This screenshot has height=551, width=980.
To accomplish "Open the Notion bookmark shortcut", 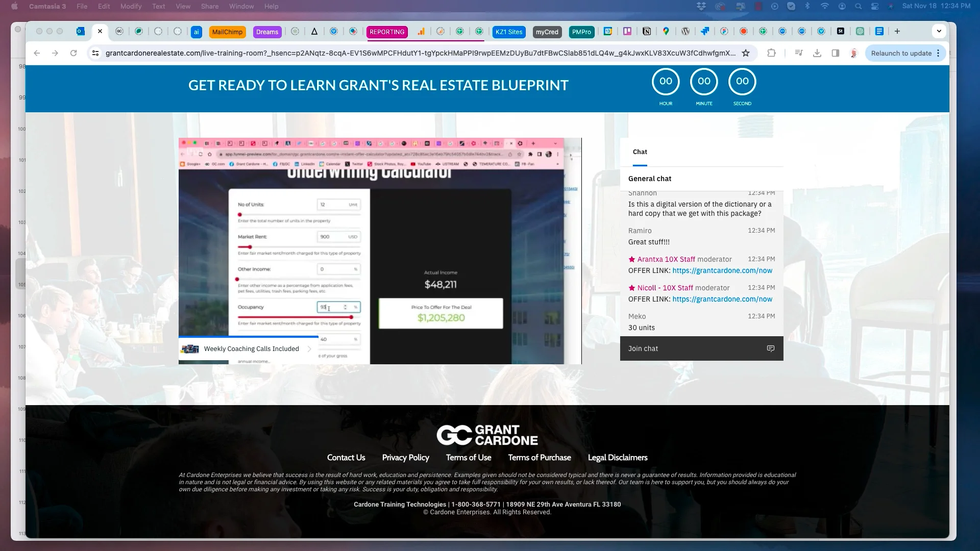I will (x=647, y=32).
